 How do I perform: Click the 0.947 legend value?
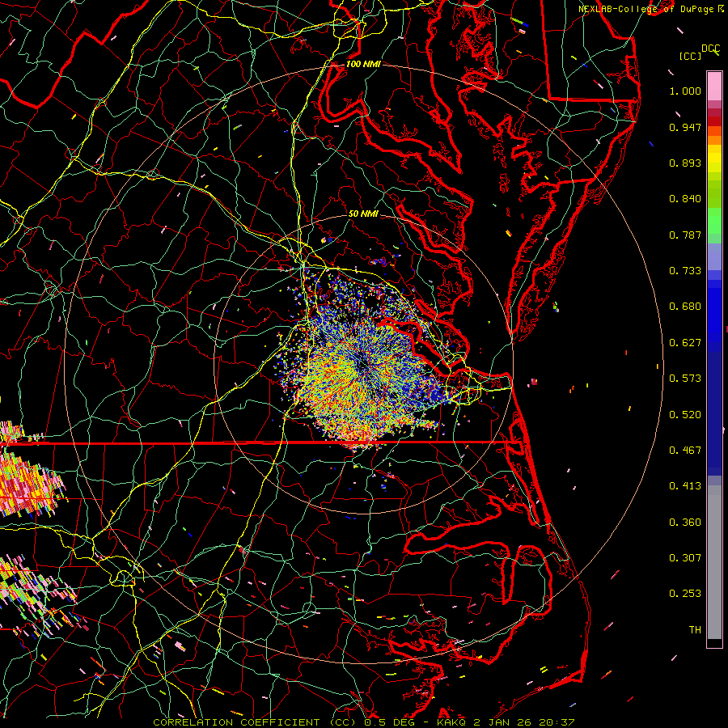(685, 127)
